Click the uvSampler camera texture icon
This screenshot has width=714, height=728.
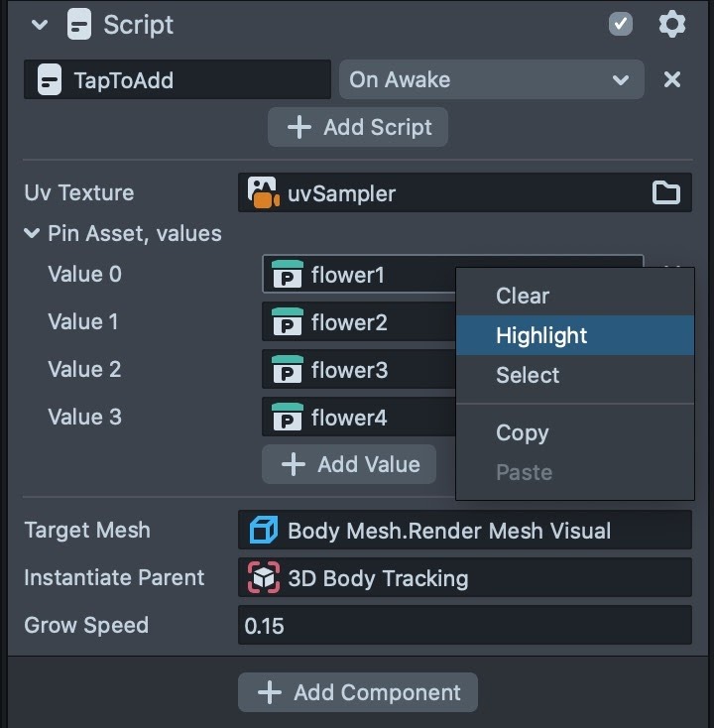pos(263,193)
